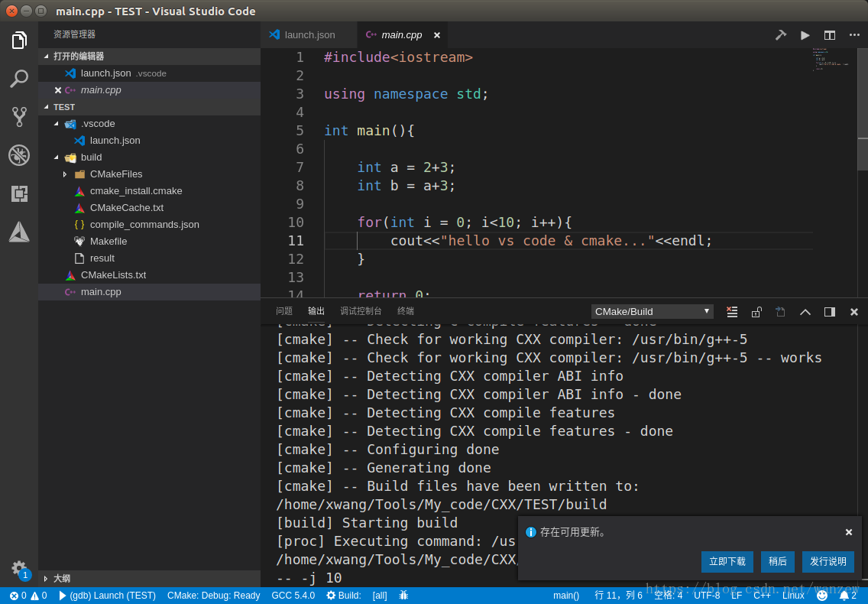
Task: Go to line via cursor position status entry
Action: click(618, 596)
